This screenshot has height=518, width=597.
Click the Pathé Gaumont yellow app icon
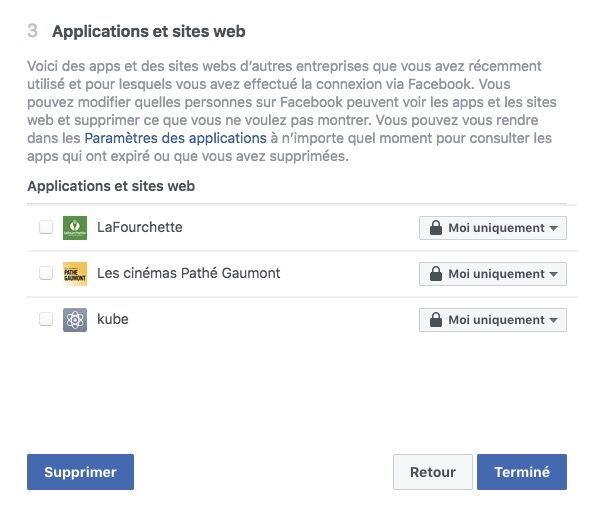[75, 274]
